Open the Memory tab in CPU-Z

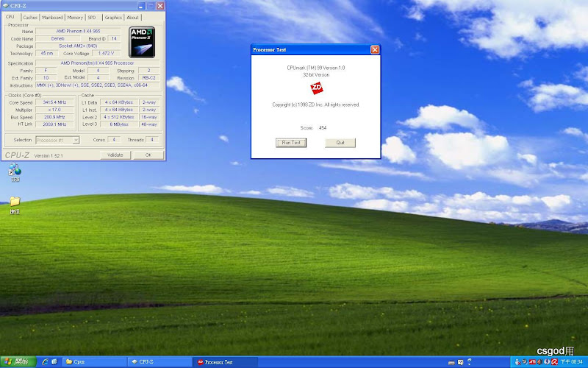75,17
